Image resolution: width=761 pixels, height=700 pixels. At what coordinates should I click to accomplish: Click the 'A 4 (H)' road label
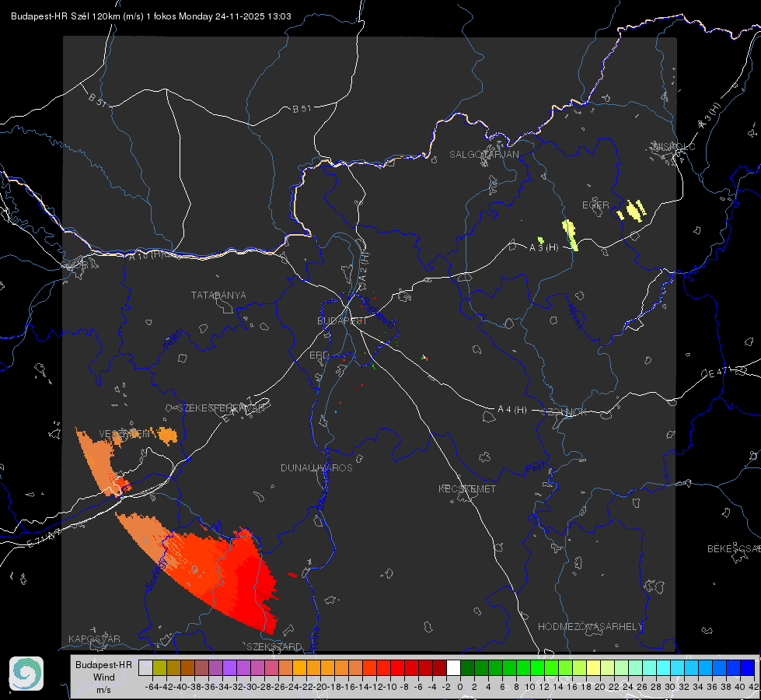click(512, 410)
